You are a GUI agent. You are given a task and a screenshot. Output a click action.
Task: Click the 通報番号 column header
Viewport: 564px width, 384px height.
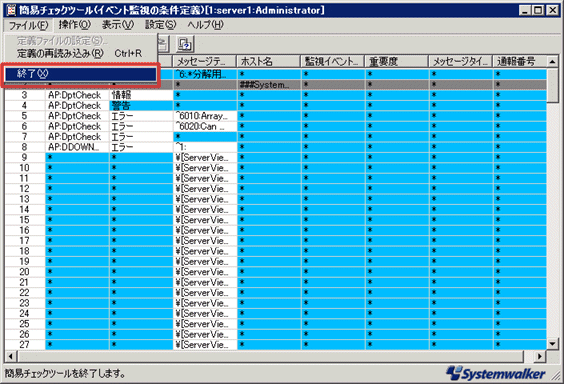pos(519,61)
